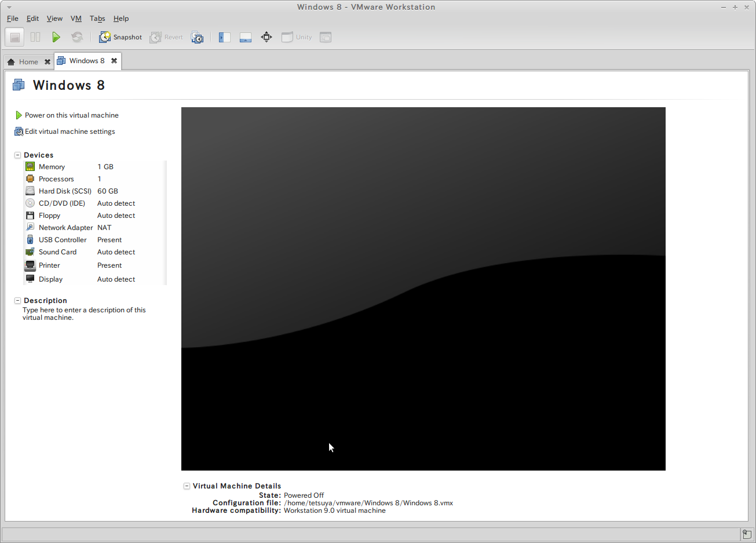This screenshot has height=543, width=756.
Task: Open the snapshot manager icon
Action: pyautogui.click(x=198, y=37)
